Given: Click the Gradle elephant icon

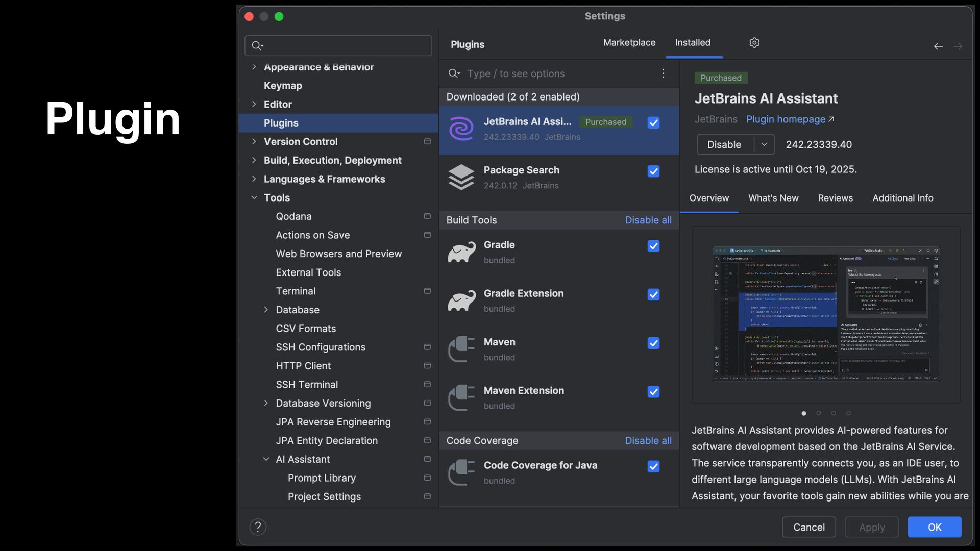Looking at the screenshot, I should pyautogui.click(x=461, y=252).
